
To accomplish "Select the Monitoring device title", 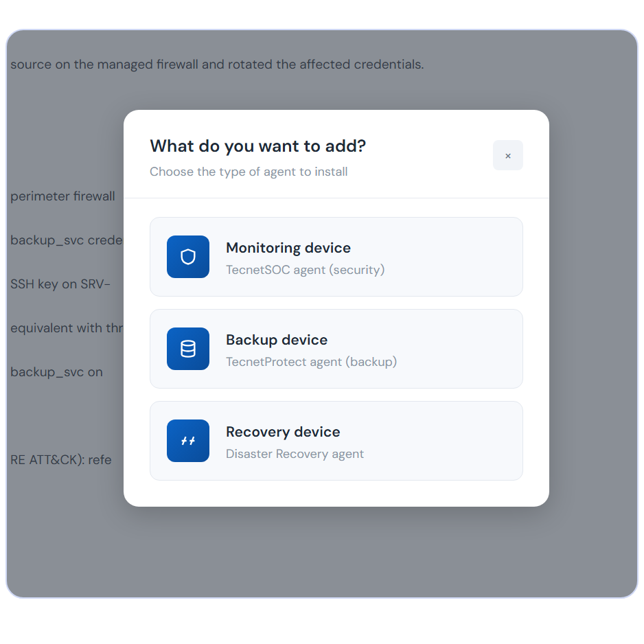I will click(288, 248).
